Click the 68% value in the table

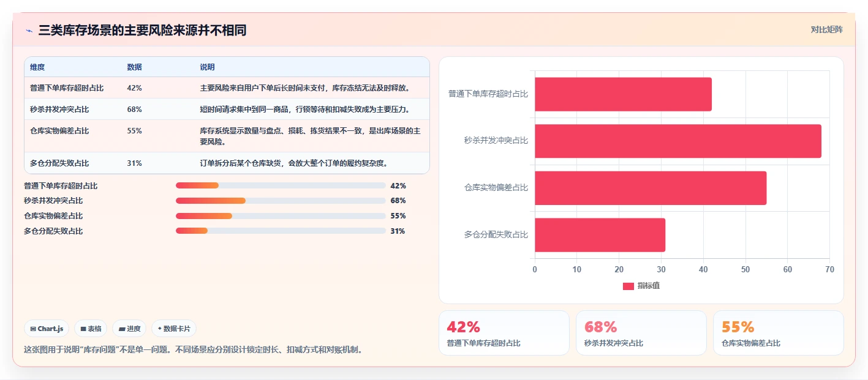pos(134,110)
